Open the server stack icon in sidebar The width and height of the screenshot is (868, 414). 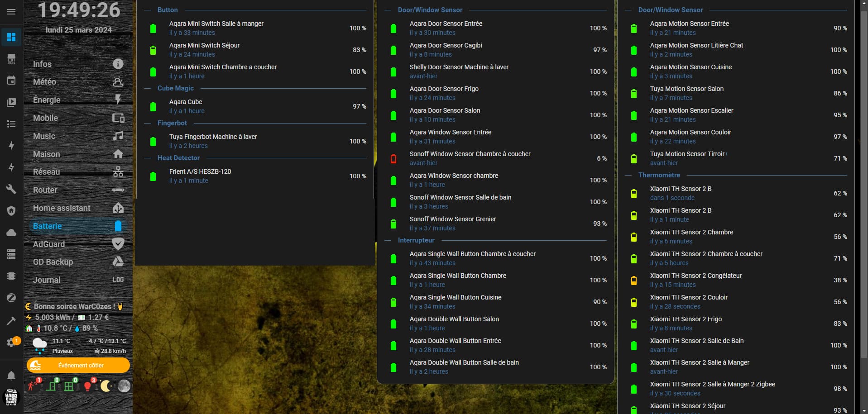click(11, 254)
